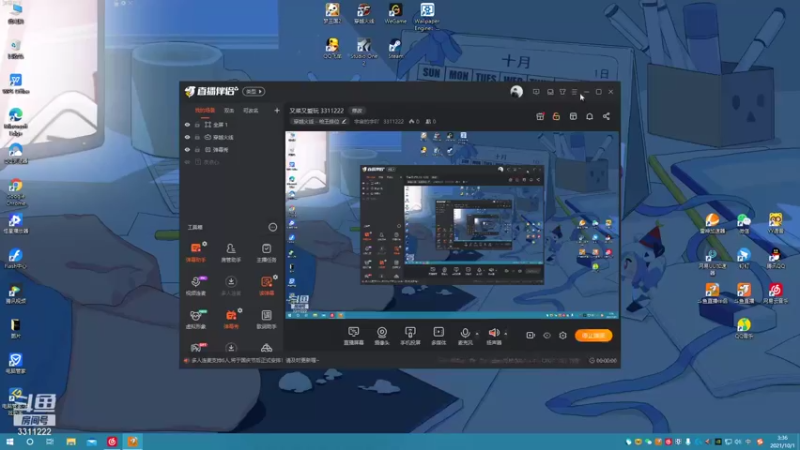Lock the 穿越火线 source
This screenshot has height=450, width=800.
coord(197,137)
